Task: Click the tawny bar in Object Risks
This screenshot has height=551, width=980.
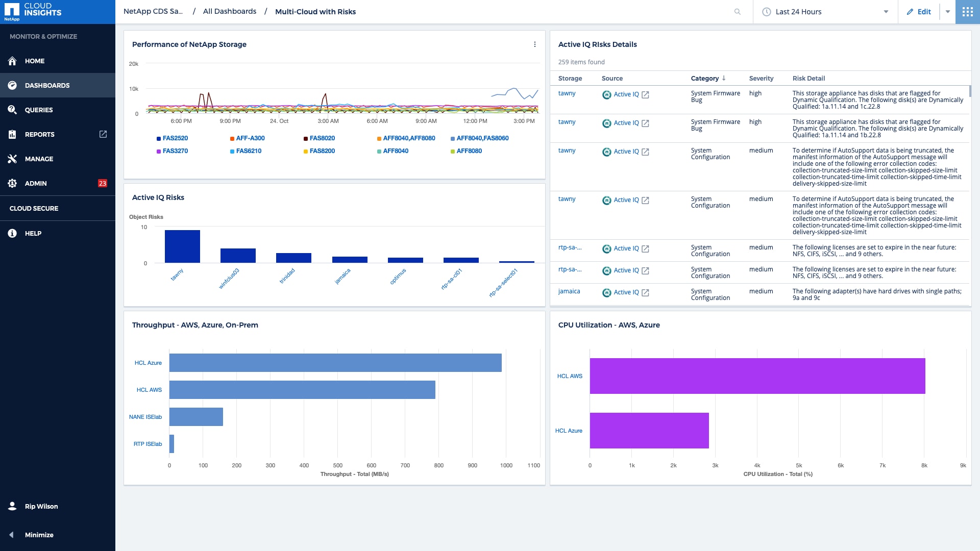Action: tap(182, 246)
